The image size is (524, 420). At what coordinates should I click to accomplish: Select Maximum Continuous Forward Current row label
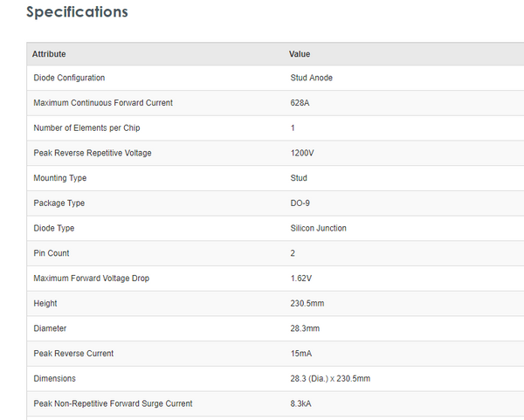click(103, 103)
